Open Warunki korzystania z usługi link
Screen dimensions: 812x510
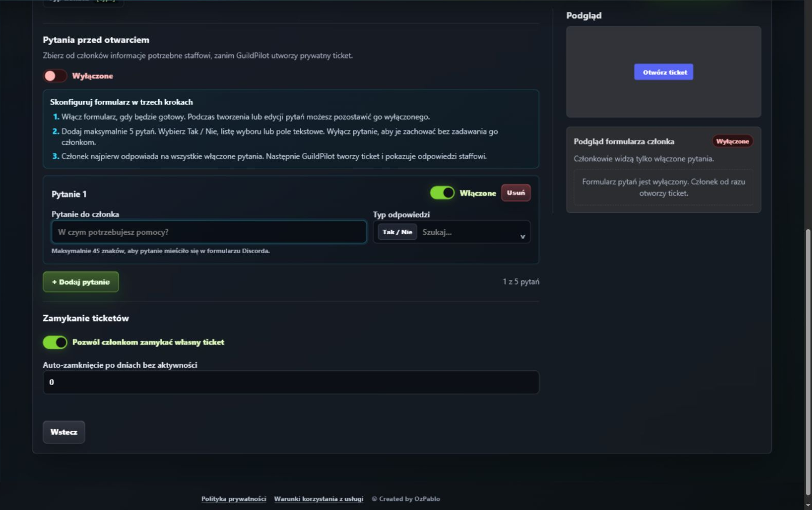pos(318,499)
